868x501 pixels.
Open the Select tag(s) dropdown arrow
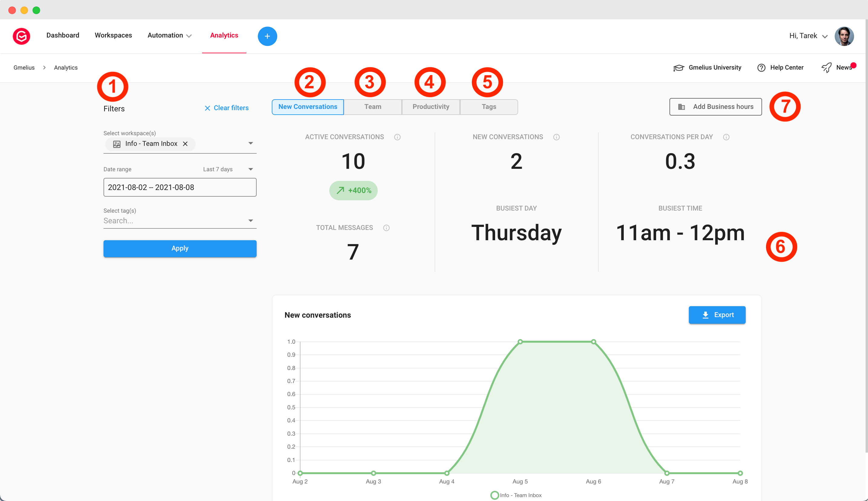(251, 221)
